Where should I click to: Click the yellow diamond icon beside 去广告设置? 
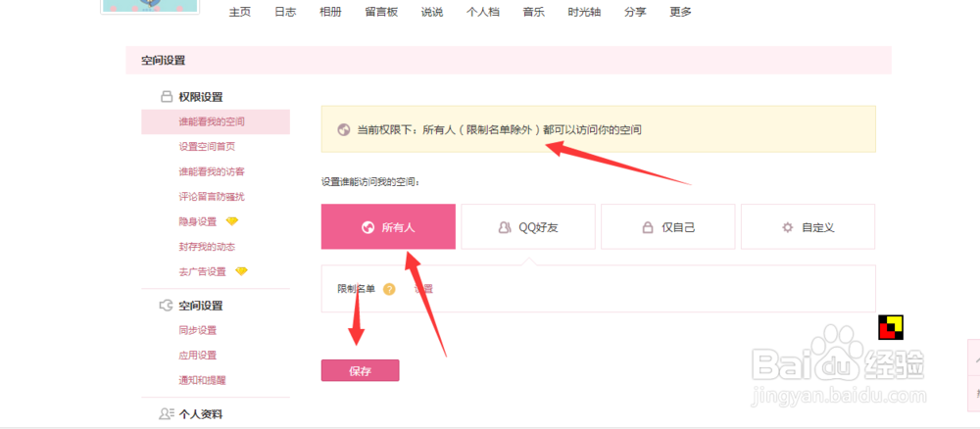pyautogui.click(x=241, y=271)
